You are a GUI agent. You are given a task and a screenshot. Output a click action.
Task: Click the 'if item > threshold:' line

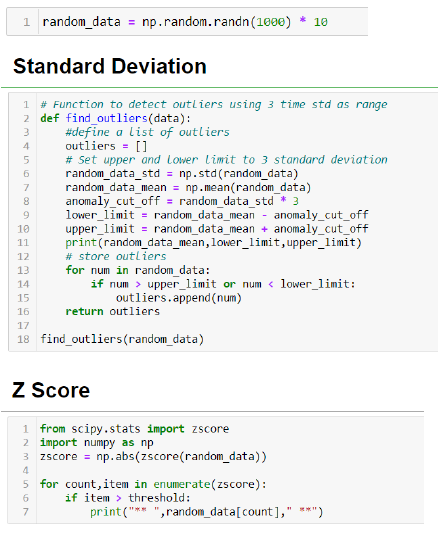(x=128, y=498)
